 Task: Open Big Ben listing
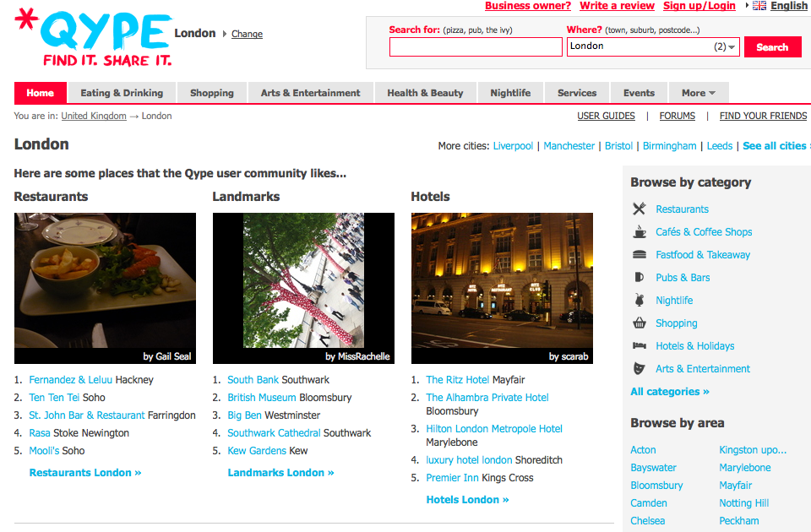coord(245,415)
